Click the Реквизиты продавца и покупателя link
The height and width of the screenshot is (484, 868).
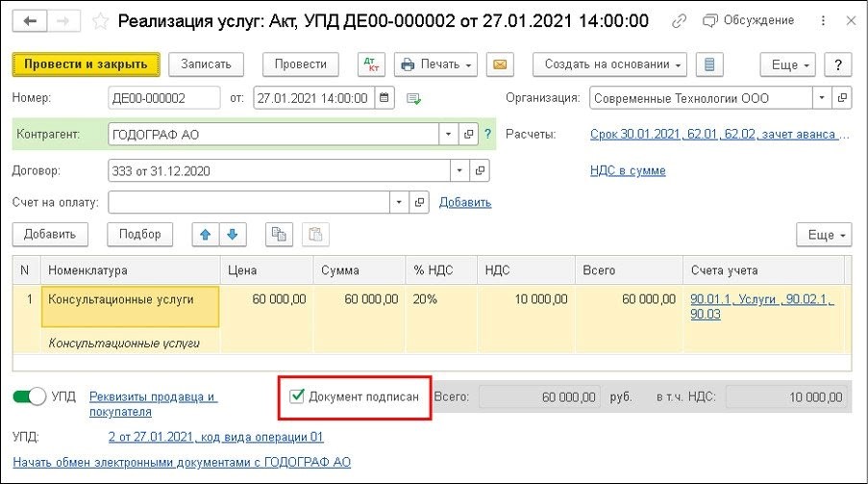(154, 404)
